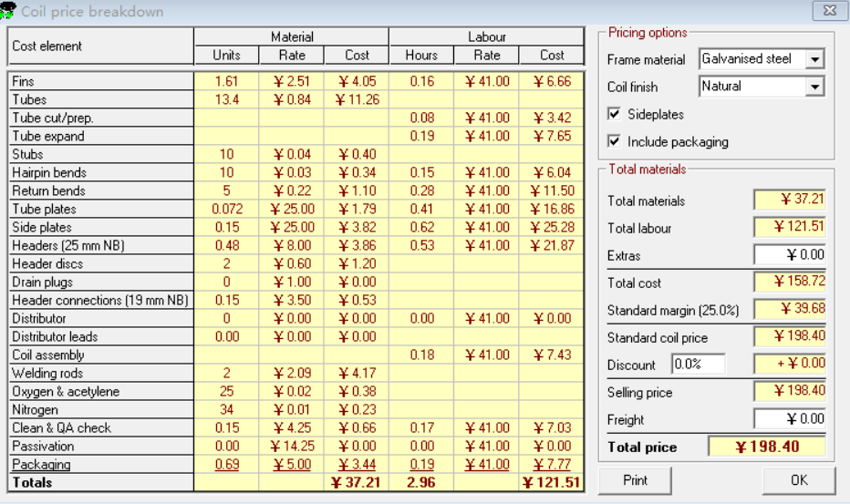The height and width of the screenshot is (504, 850).
Task: Select the Fins material units cell
Action: [226, 81]
